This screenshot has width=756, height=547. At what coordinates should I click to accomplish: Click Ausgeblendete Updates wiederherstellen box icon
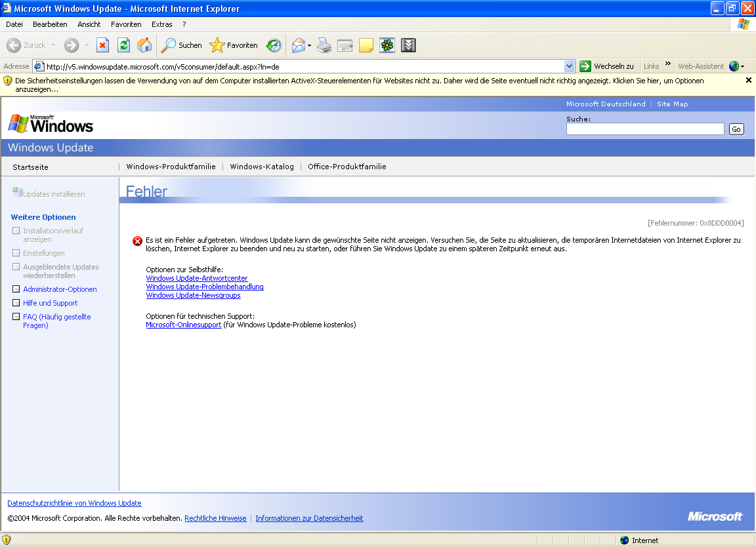(16, 266)
